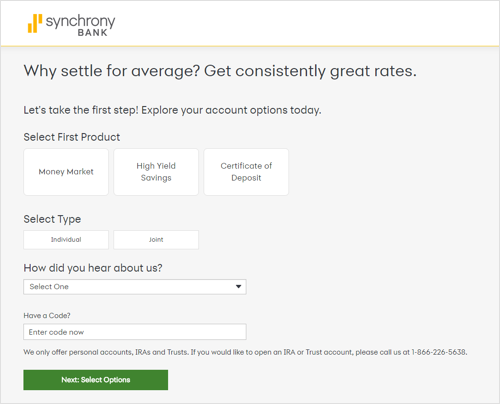Click the Select Type label
The height and width of the screenshot is (404, 500).
point(52,219)
